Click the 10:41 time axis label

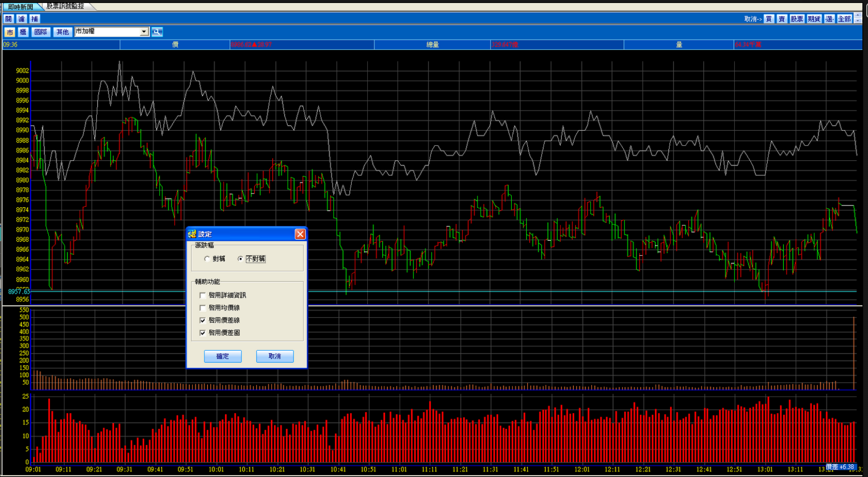pos(338,470)
